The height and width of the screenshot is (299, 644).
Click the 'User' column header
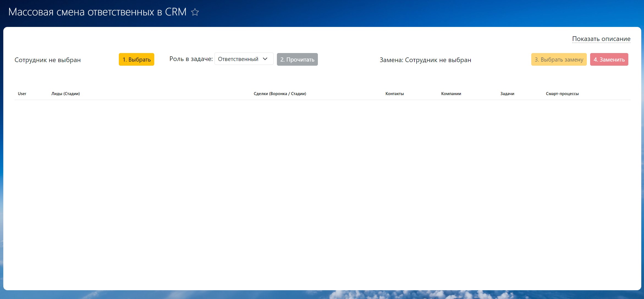point(22,94)
